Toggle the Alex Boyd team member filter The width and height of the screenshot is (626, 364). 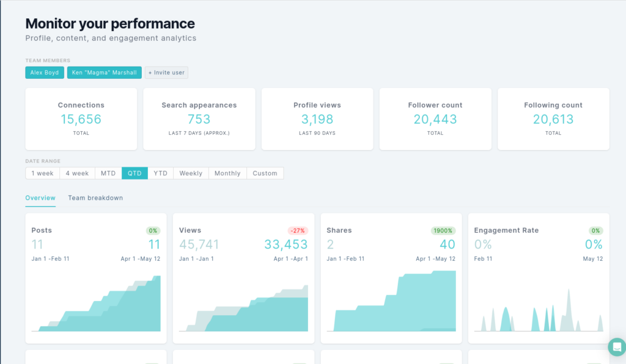coord(45,73)
